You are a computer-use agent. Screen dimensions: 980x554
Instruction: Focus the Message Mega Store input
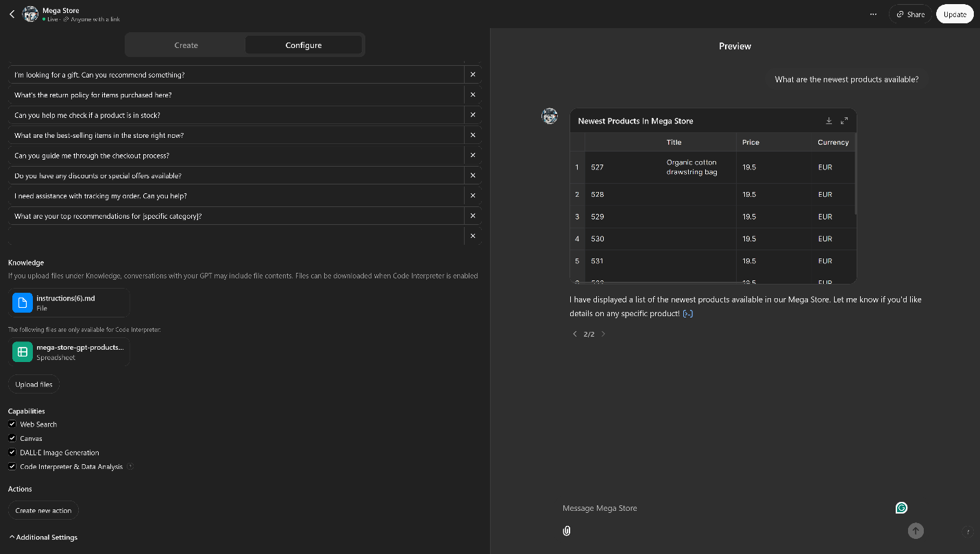tap(726, 508)
